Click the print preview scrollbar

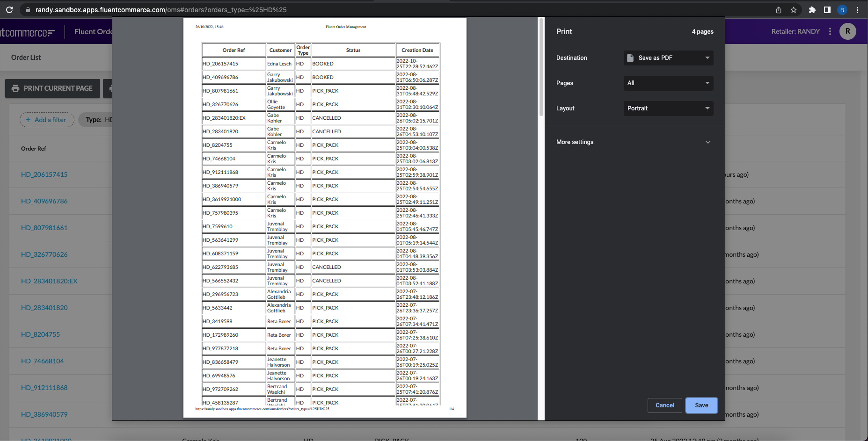(541, 68)
